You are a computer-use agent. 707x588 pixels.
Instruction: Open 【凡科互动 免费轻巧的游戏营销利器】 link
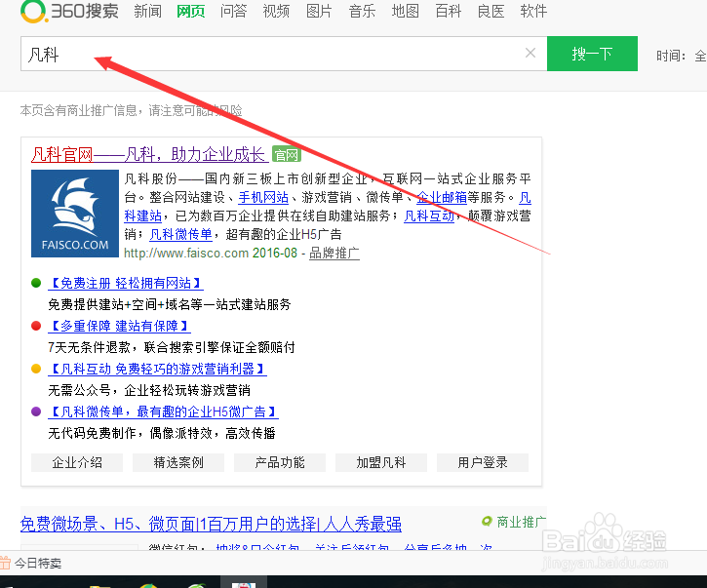tap(157, 369)
